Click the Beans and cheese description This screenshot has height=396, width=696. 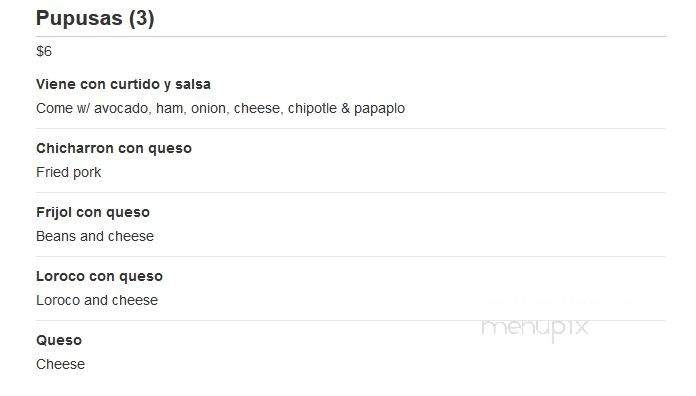(95, 236)
